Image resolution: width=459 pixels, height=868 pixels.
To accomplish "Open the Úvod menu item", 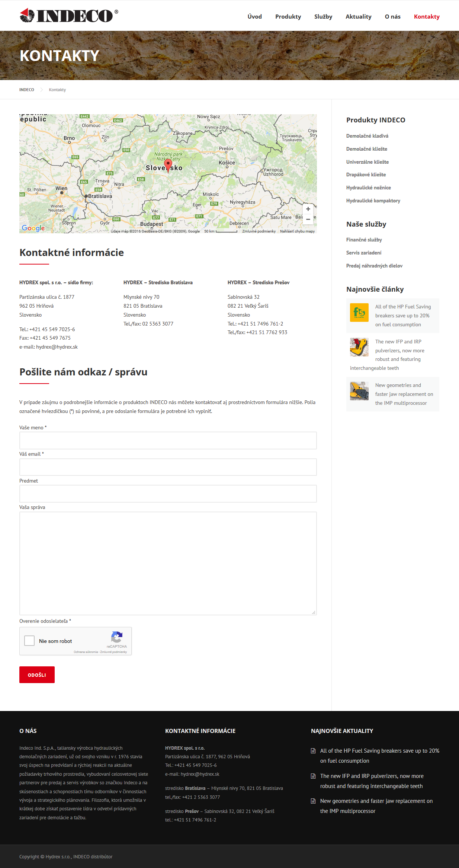I will pyautogui.click(x=255, y=16).
